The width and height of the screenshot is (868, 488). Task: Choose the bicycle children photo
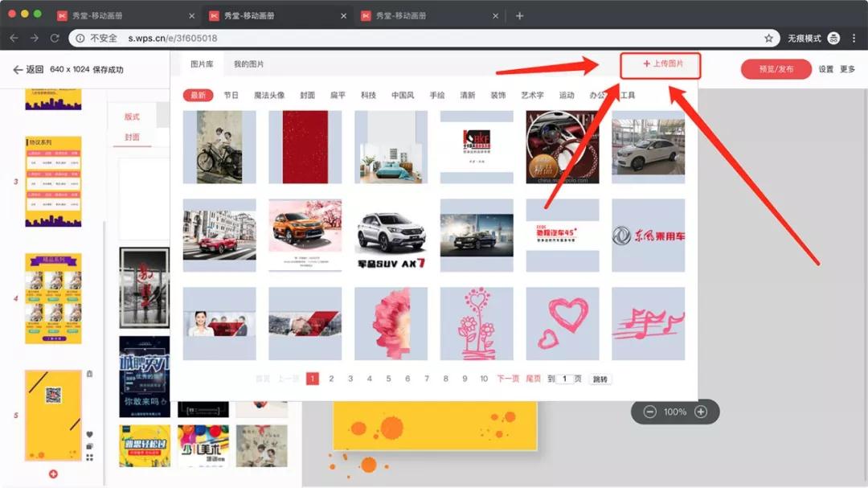coord(219,147)
